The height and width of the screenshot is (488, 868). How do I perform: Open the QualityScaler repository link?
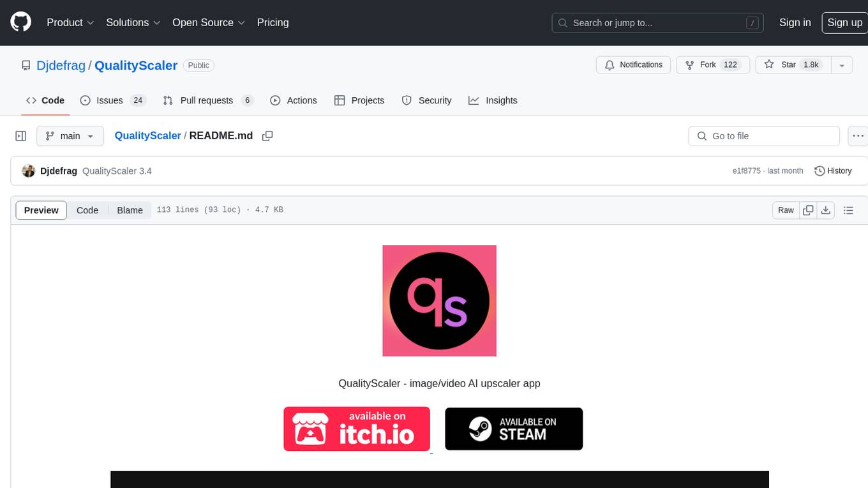click(x=136, y=65)
